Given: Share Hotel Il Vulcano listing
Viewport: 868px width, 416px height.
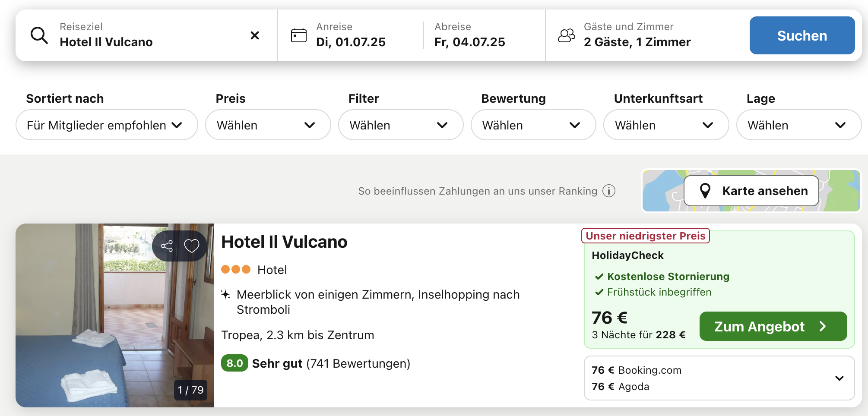Looking at the screenshot, I should tap(167, 246).
